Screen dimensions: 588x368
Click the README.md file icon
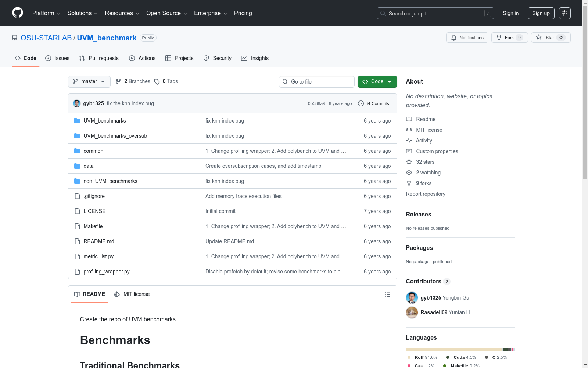tap(77, 241)
